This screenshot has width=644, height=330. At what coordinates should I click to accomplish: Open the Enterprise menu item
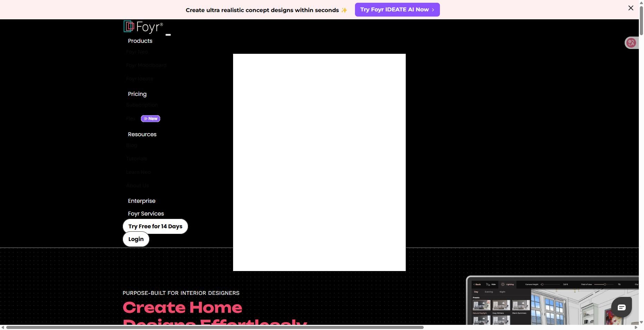[142, 201]
